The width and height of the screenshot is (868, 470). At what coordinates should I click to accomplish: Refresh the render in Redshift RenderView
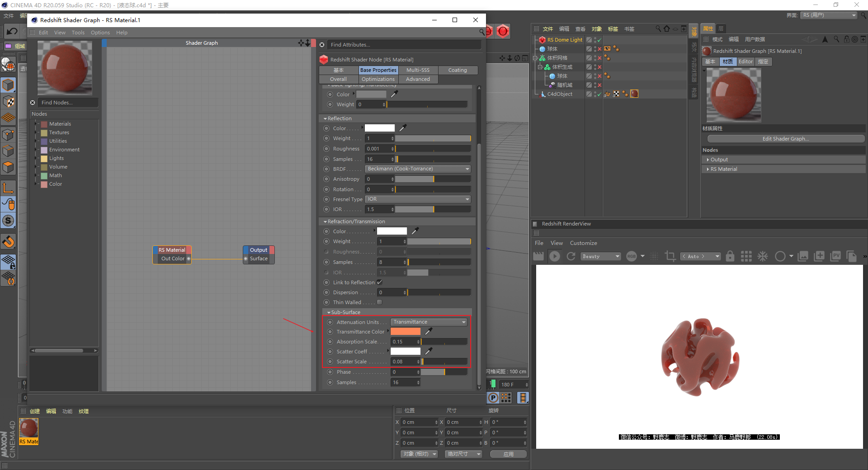571,256
